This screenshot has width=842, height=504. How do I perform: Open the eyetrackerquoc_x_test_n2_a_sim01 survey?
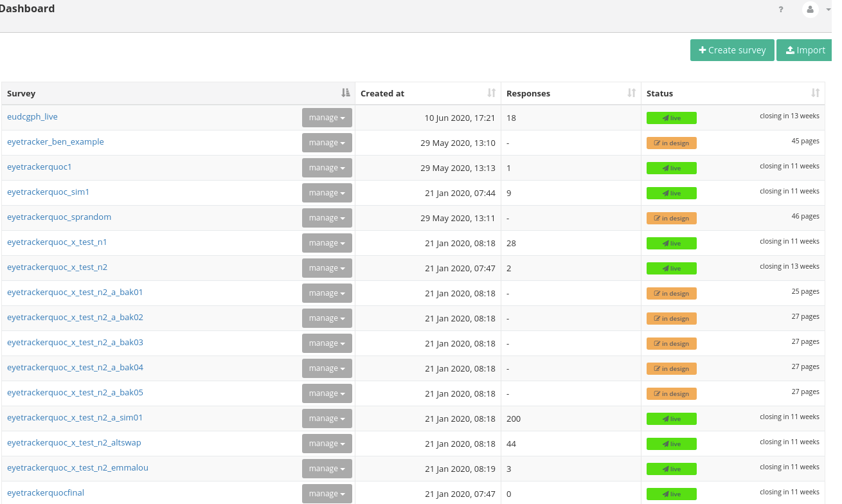(75, 417)
